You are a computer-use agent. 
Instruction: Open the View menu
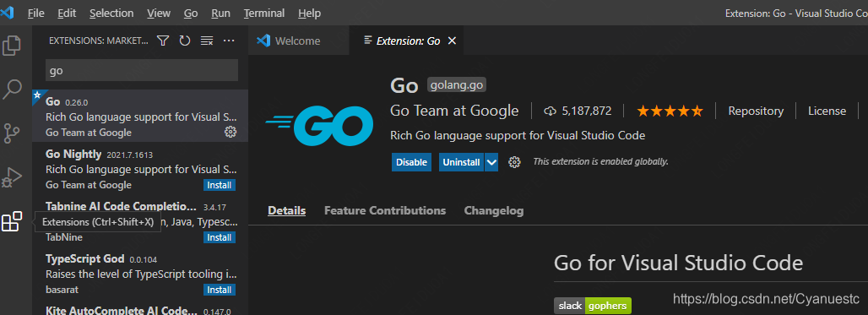[x=159, y=13]
